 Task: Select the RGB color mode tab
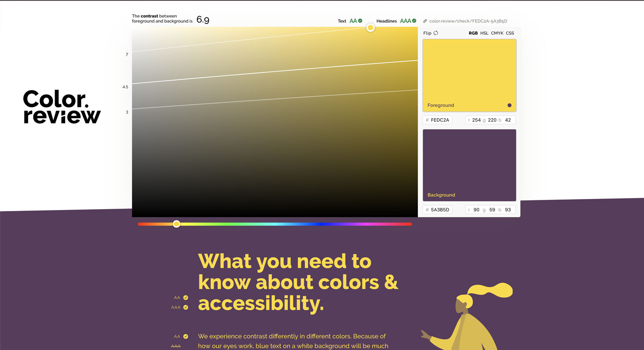click(473, 33)
